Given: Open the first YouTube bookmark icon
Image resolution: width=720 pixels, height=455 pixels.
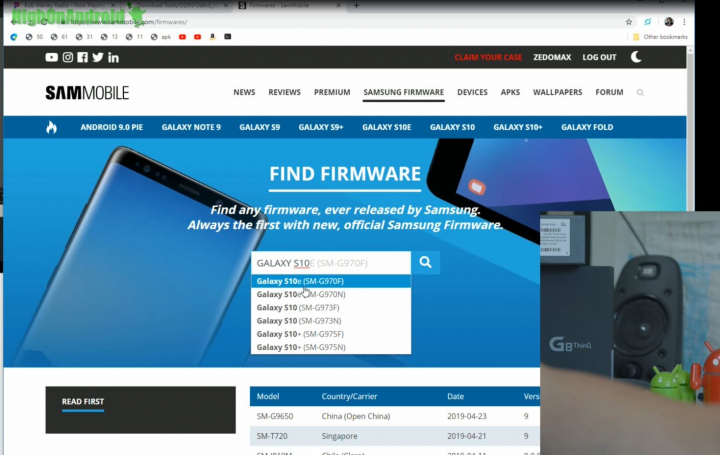Looking at the screenshot, I should coord(182,37).
